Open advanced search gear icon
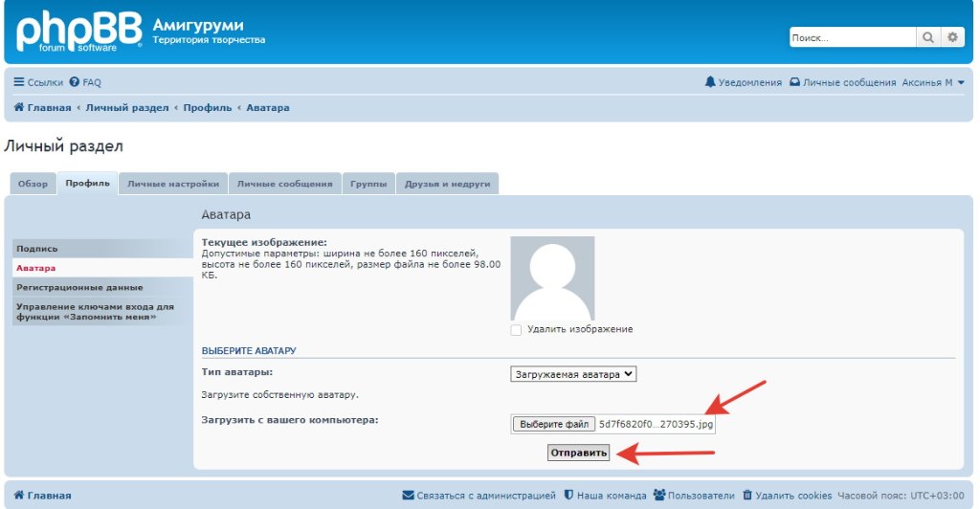Screen dimensions: 980x509 coord(951,37)
